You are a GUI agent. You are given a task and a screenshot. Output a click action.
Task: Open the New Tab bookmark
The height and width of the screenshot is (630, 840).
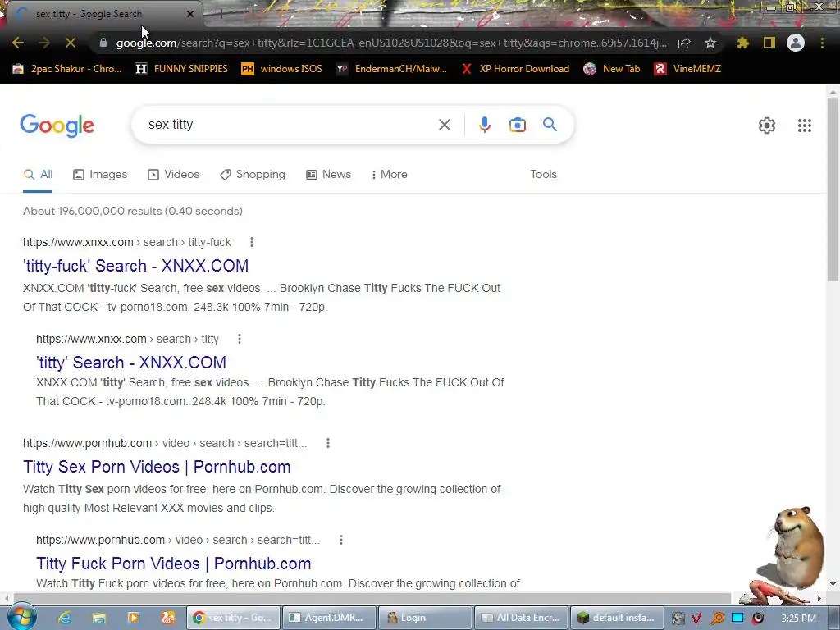612,69
